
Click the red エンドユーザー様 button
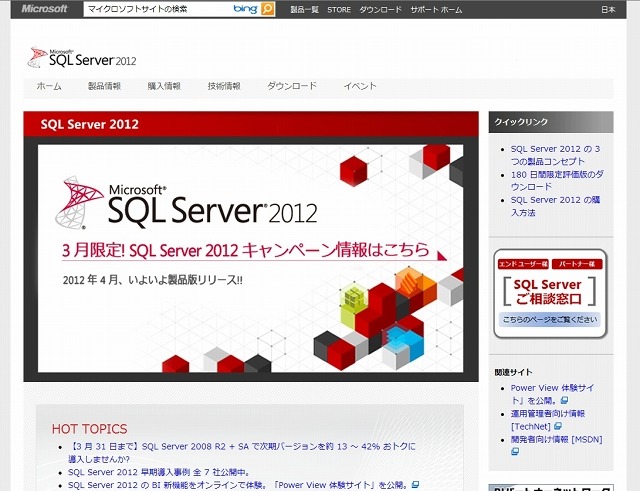tap(523, 264)
